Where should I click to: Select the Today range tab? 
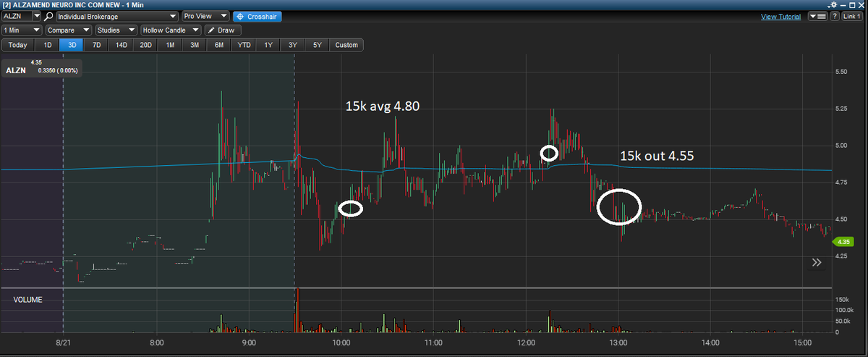pyautogui.click(x=18, y=45)
